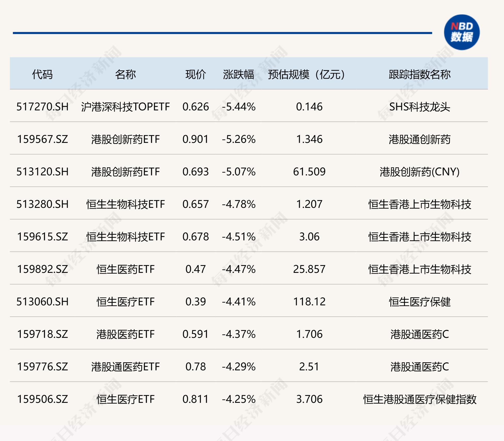Click the 代码 column header
Viewport: 504px width, 441px height.
pos(42,75)
